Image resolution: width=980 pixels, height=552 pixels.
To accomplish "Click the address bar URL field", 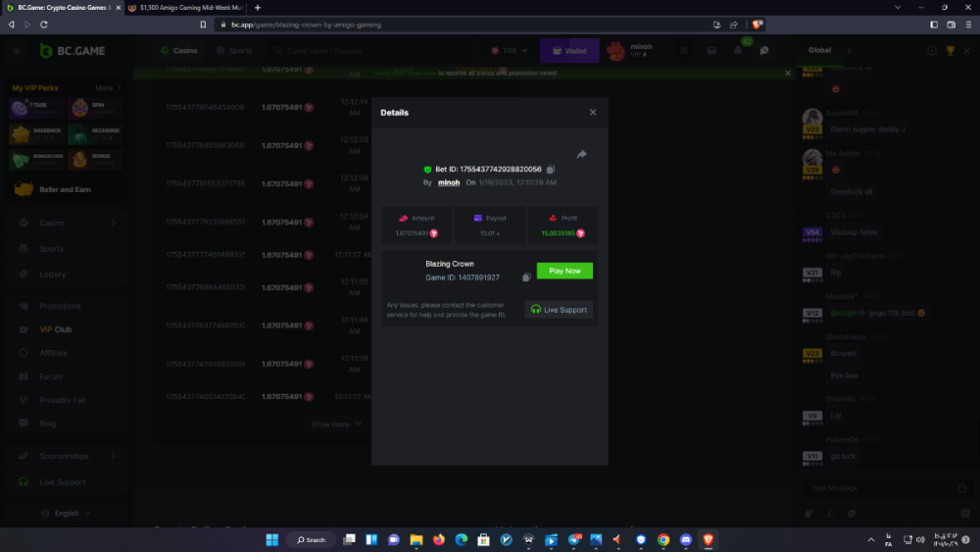I will point(441,25).
